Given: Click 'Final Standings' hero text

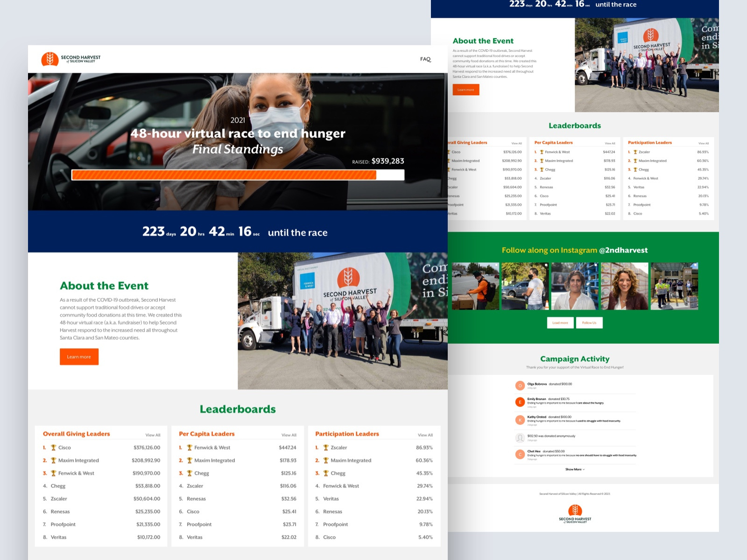Looking at the screenshot, I should point(238,149).
